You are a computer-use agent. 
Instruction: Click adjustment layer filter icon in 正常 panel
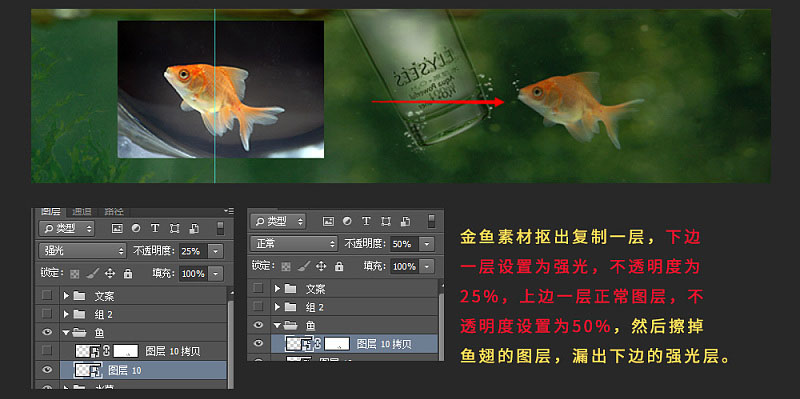tap(347, 221)
